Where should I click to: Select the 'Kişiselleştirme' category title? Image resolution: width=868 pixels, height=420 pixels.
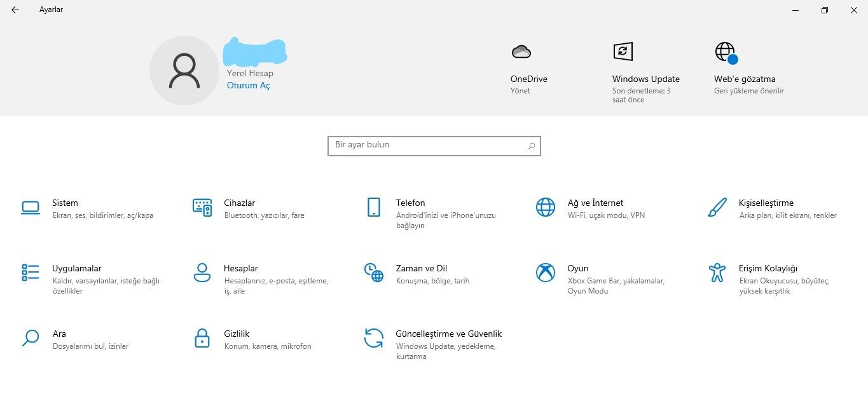tap(766, 203)
